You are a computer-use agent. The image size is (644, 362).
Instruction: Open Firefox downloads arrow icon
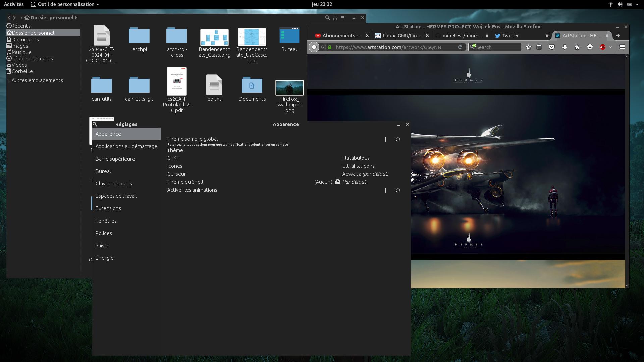565,47
